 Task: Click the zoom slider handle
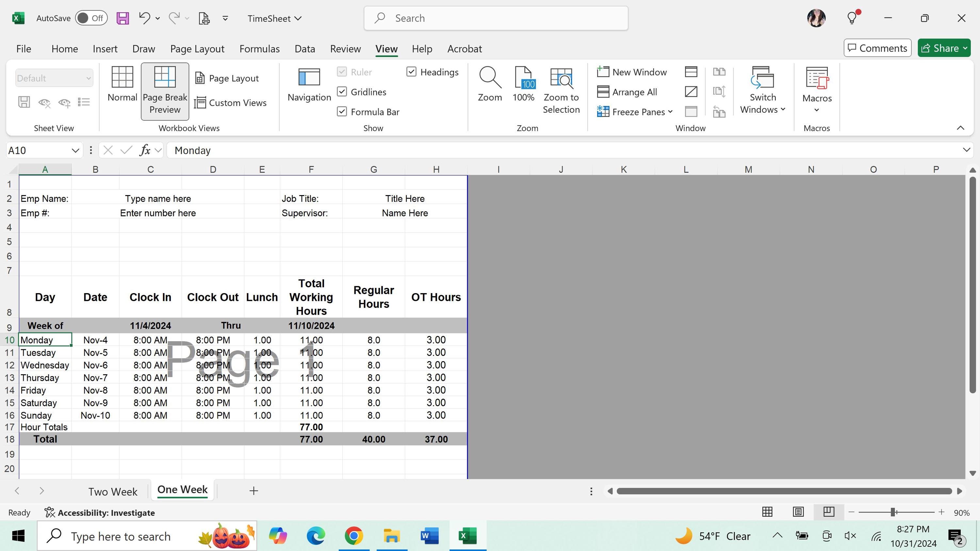pos(893,512)
